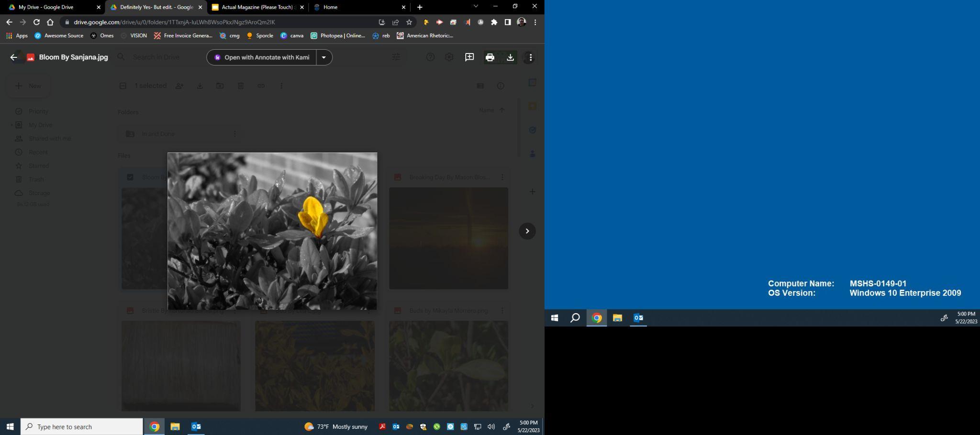Click the Search in Drive field
The width and height of the screenshot is (980, 435).
pos(156,57)
